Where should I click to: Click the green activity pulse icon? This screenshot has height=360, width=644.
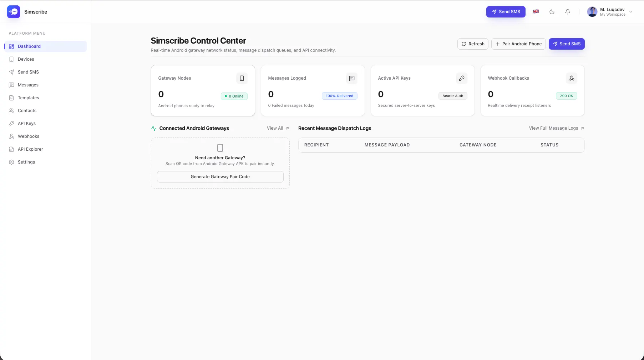[154, 128]
